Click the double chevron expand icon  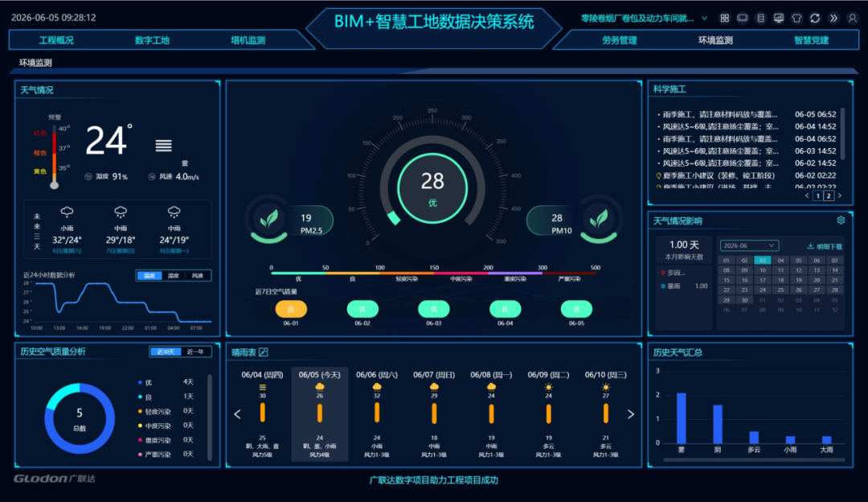coord(833,19)
